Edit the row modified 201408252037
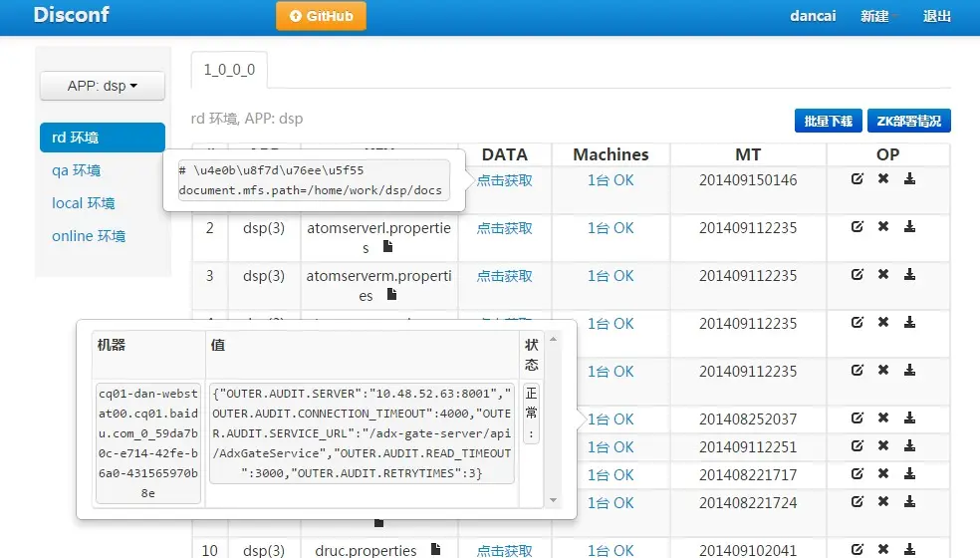This screenshot has height=558, width=980. [857, 418]
